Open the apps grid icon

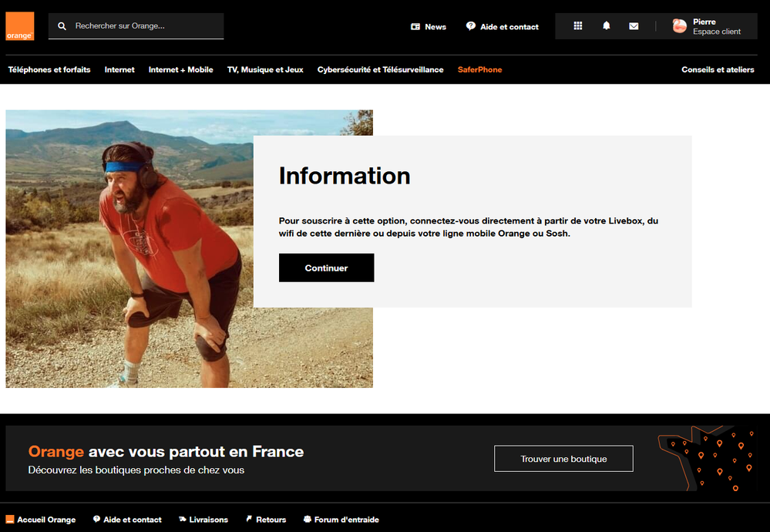pyautogui.click(x=578, y=26)
